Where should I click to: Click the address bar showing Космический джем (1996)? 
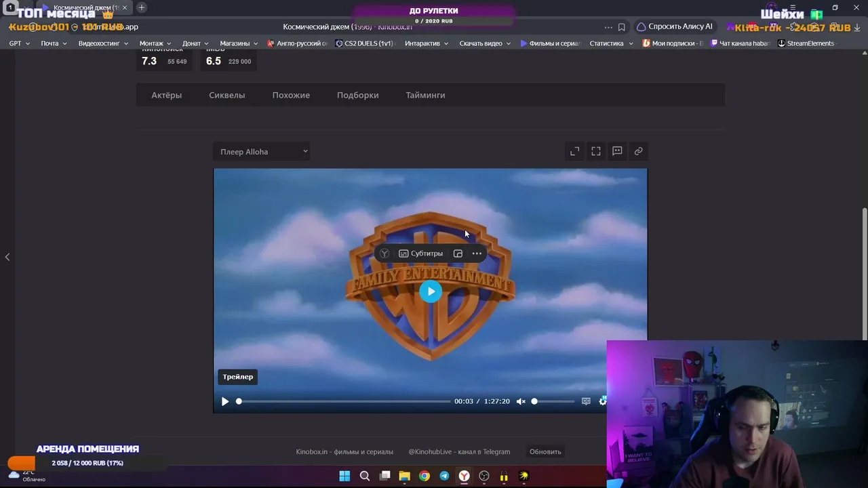pyautogui.click(x=347, y=26)
